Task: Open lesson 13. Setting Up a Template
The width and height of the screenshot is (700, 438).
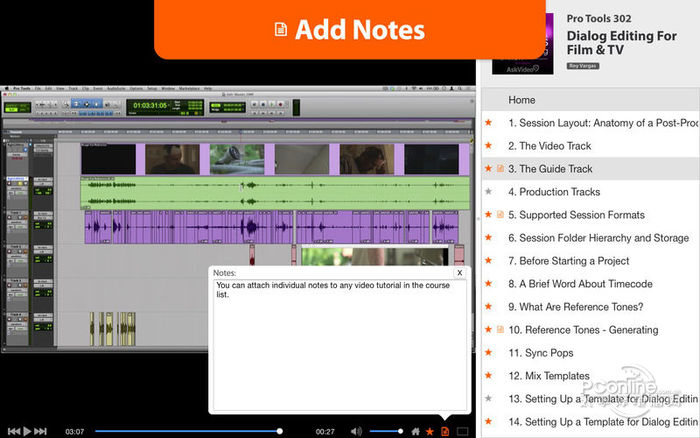Action: [603, 399]
